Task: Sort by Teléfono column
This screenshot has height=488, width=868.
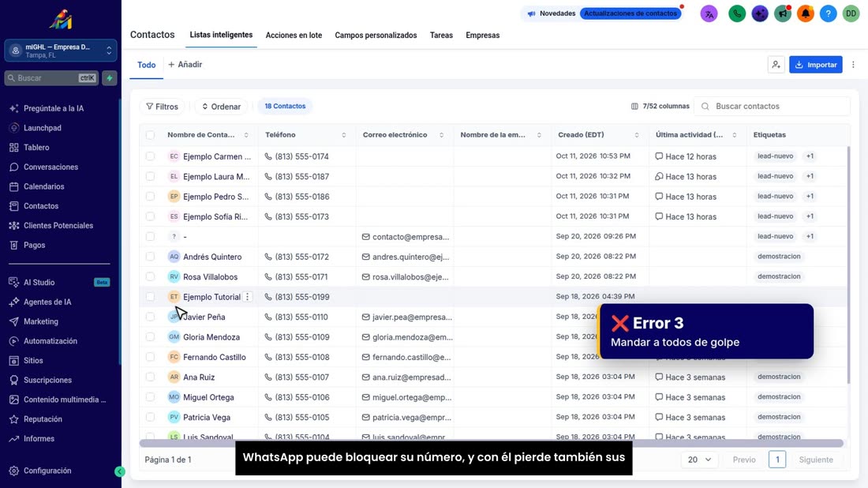Action: [x=344, y=135]
